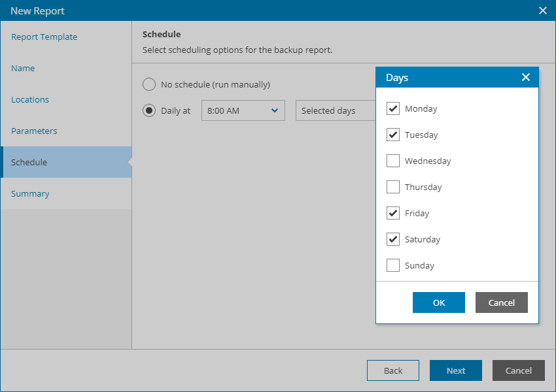Select the Daily at radio button
The image size is (556, 392).
click(149, 110)
